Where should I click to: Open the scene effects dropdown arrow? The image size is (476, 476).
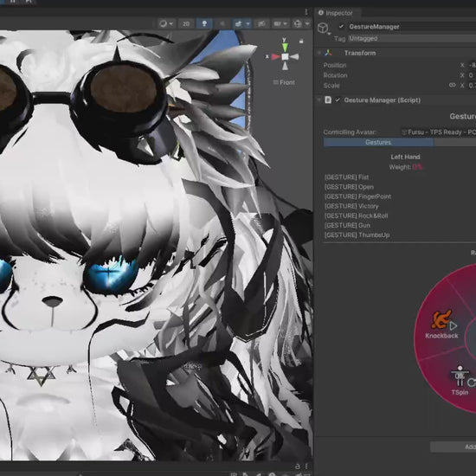[x=248, y=23]
